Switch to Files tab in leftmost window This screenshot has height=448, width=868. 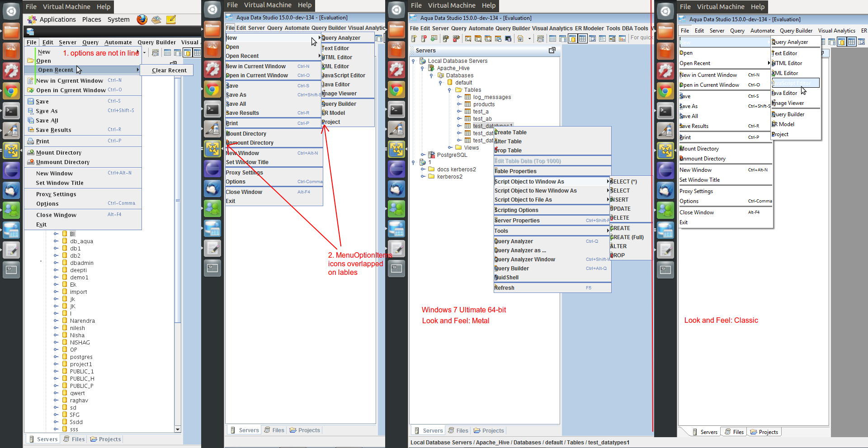click(74, 439)
